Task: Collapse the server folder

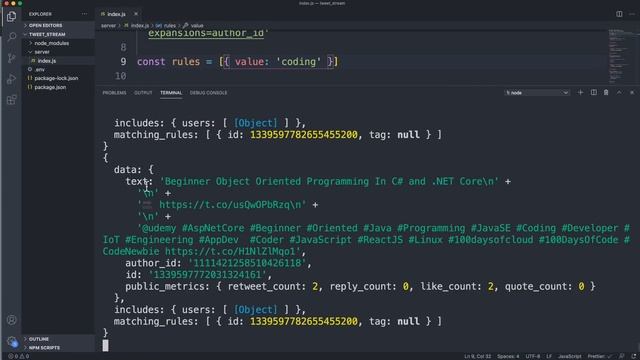Action: click(42, 52)
